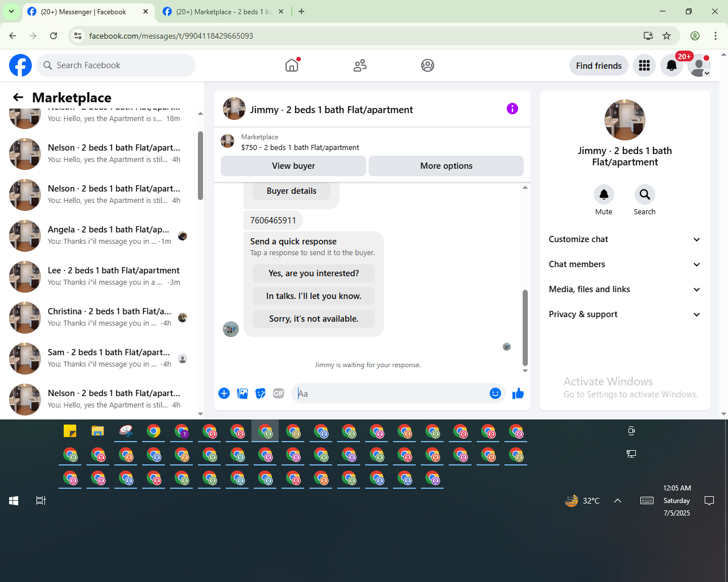The height and width of the screenshot is (582, 728).
Task: Open Task View on the taskbar
Action: (41, 501)
